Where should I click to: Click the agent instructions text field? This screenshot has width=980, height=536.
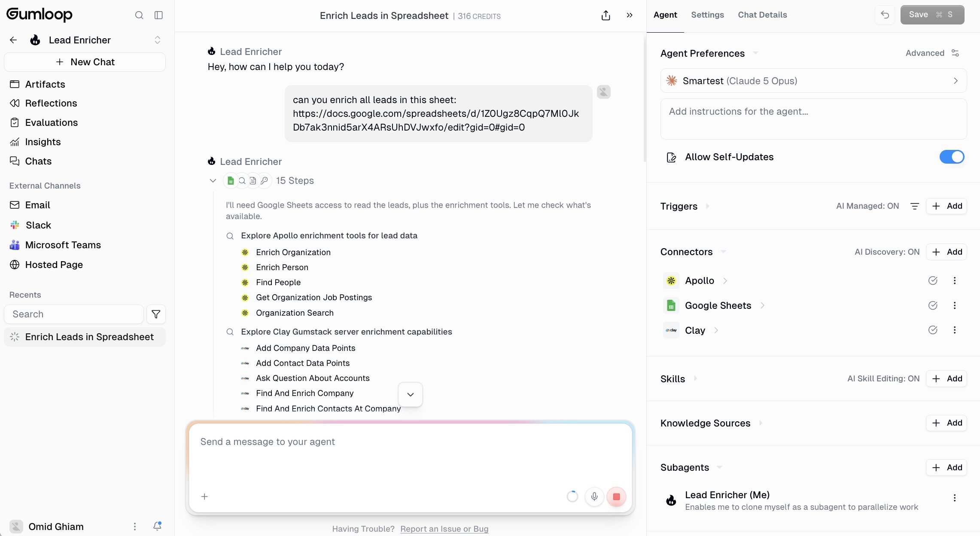[813, 119]
